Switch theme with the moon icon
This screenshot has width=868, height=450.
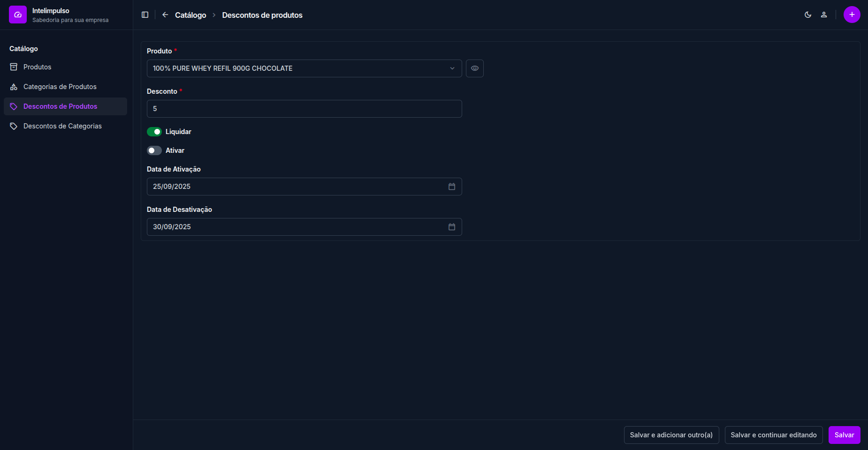[808, 15]
